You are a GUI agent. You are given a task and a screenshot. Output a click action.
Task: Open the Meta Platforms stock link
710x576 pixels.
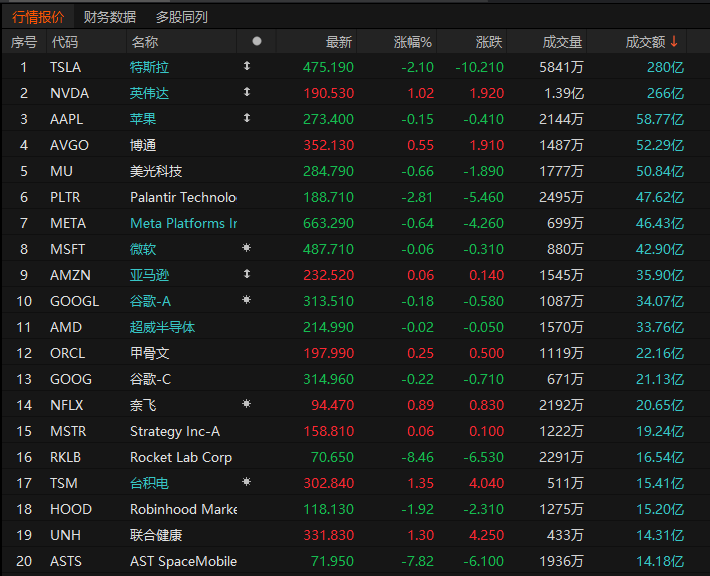pos(183,223)
